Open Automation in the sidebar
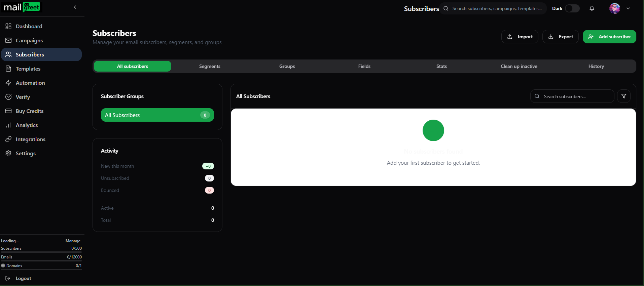This screenshot has width=644, height=286. coord(41,83)
